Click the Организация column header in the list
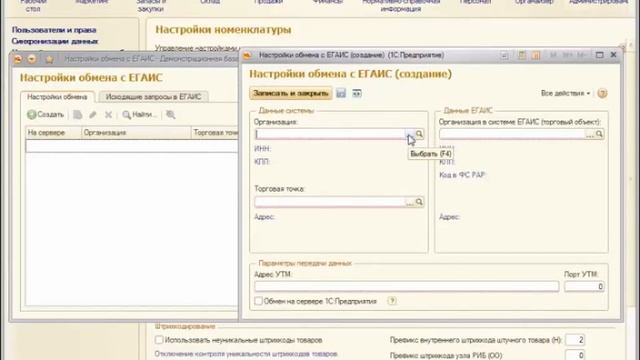The image size is (640, 360). [136, 133]
